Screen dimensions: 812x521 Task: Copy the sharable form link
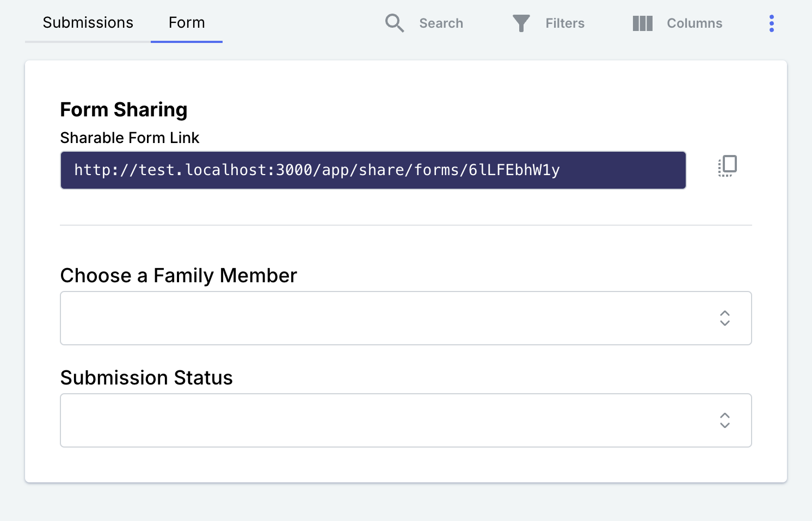[727, 166]
